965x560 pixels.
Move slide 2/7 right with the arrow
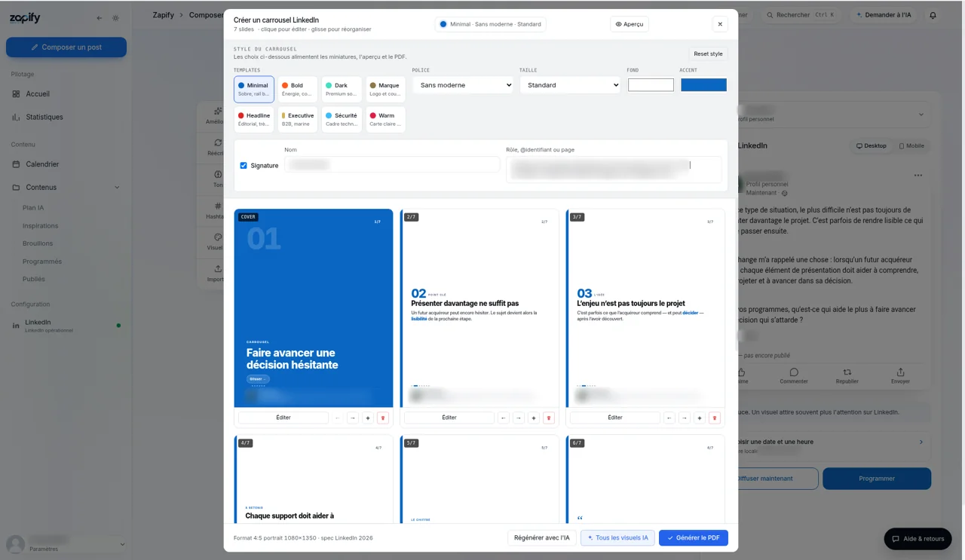(519, 418)
